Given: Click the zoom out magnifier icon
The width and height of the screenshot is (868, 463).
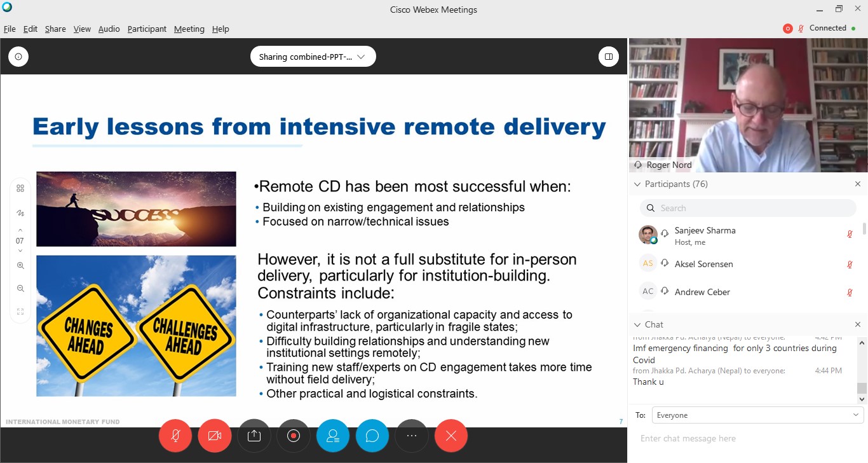Looking at the screenshot, I should click(20, 289).
